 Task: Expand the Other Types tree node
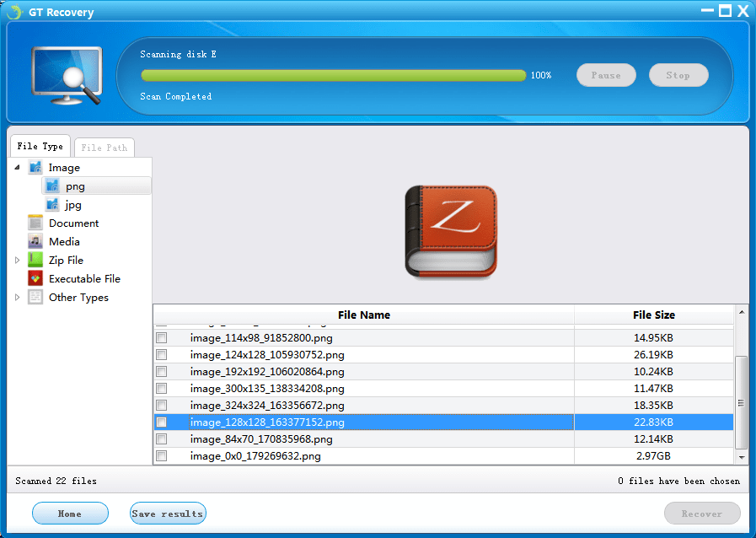(x=18, y=297)
